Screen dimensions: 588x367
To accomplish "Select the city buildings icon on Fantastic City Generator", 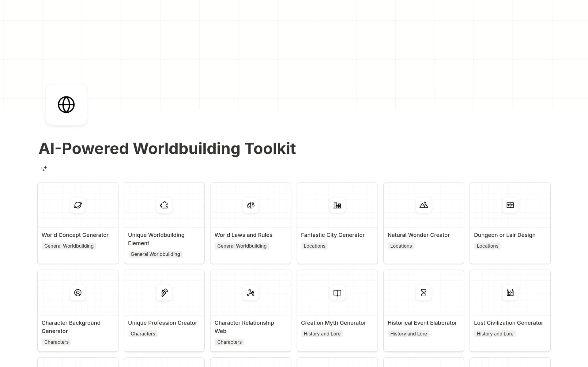I will click(337, 205).
